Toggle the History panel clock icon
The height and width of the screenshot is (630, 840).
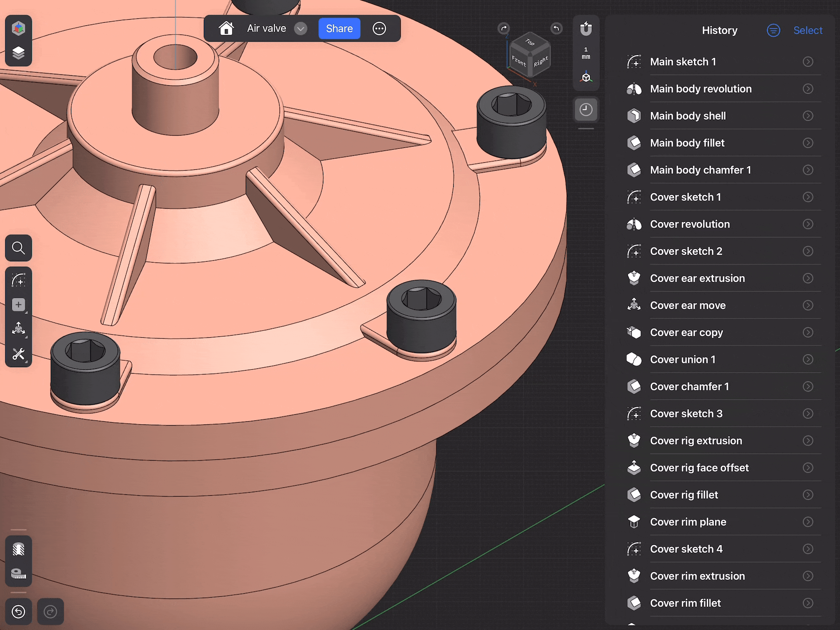586,109
